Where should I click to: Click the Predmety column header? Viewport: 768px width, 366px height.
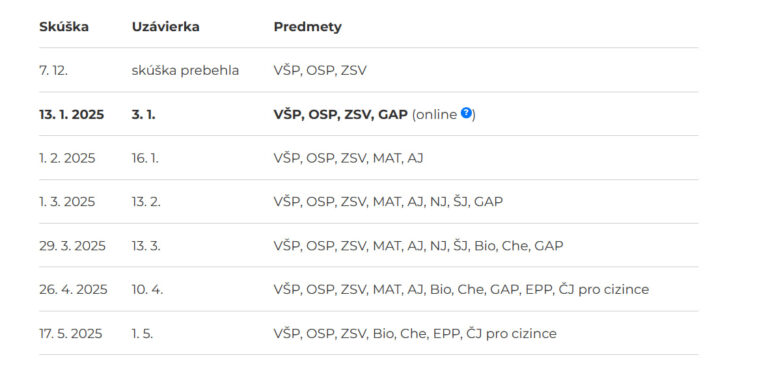(308, 27)
